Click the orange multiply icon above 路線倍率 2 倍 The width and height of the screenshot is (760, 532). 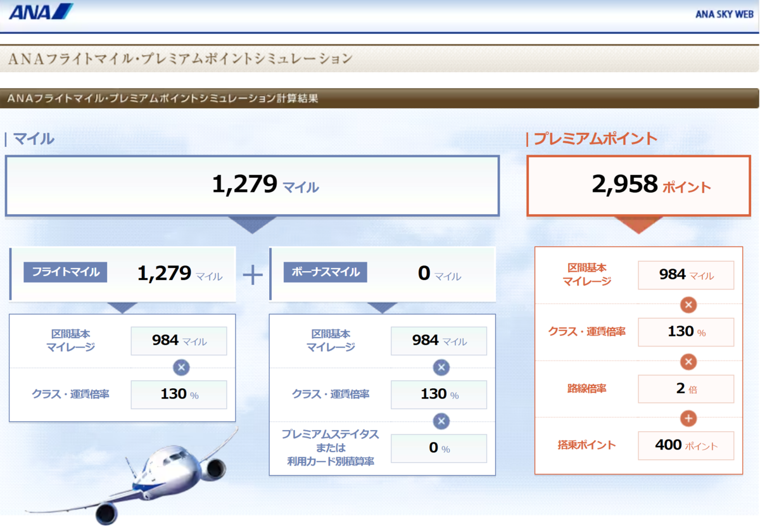[x=688, y=362]
